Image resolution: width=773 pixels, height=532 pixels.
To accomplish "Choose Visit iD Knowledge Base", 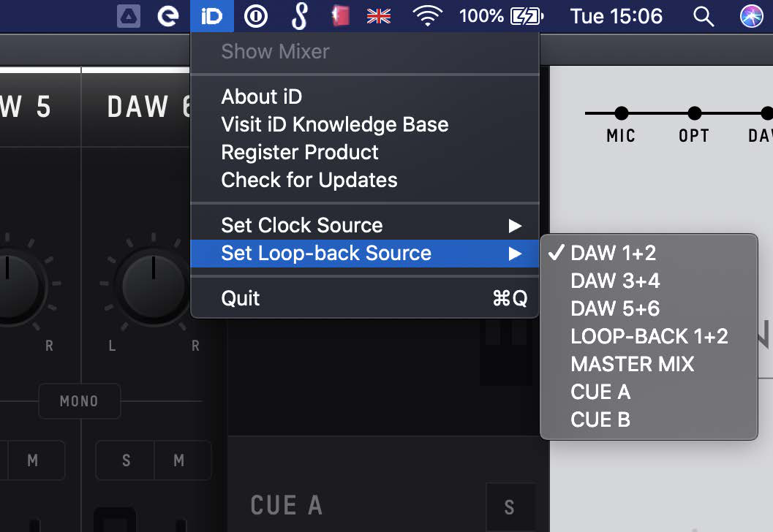I will click(365, 124).
